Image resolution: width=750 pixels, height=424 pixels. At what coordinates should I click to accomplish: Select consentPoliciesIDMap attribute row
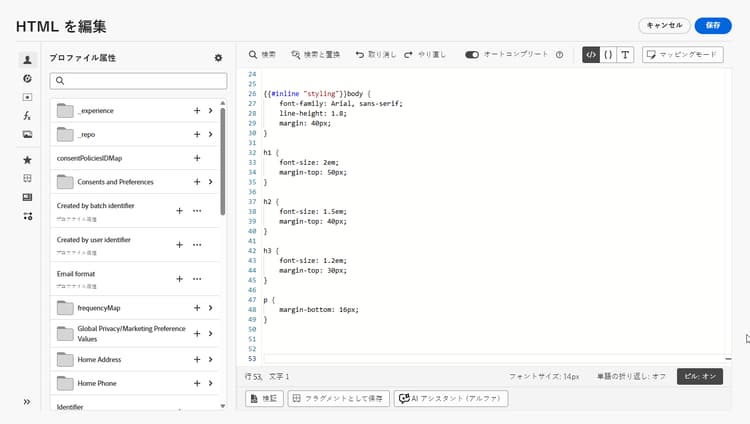pyautogui.click(x=135, y=158)
